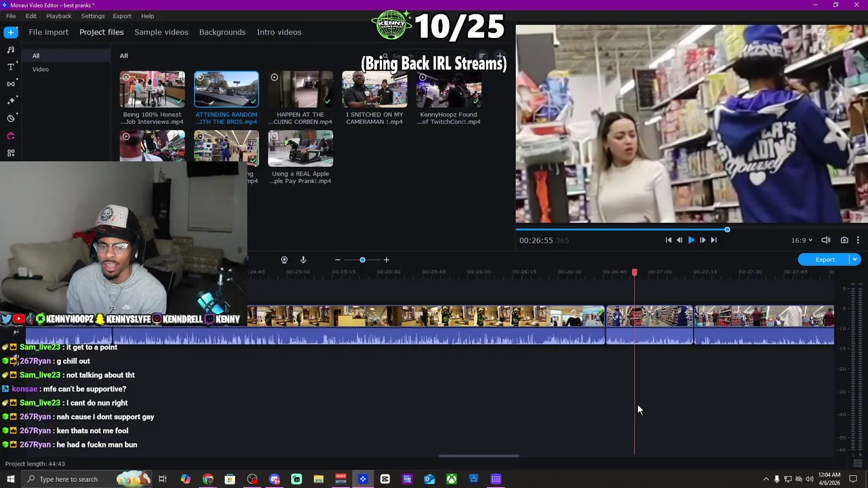Jump to next clip in player

[713, 240]
